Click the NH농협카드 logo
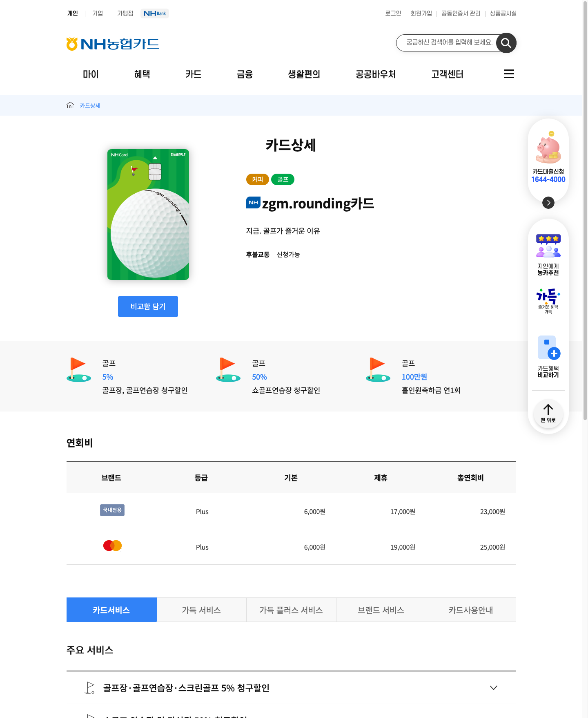Viewport: 588px width, 718px height. click(x=113, y=44)
